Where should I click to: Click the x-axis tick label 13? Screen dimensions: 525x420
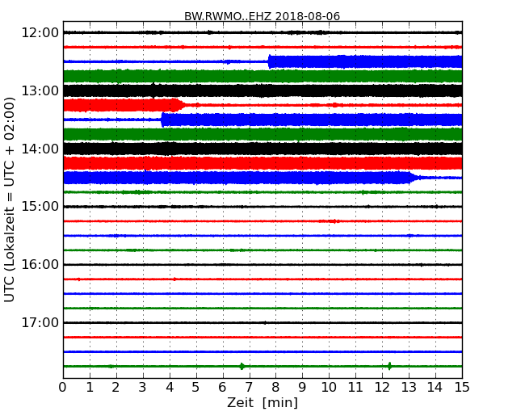[x=409, y=388]
